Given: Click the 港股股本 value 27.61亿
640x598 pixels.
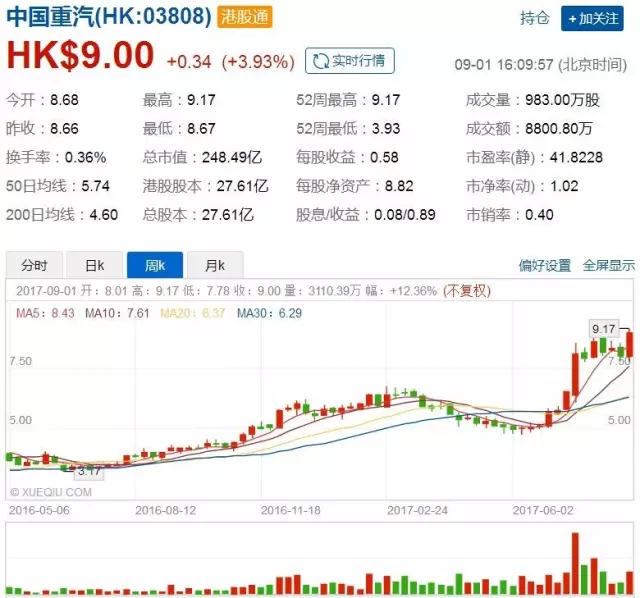Looking at the screenshot, I should click(242, 186).
